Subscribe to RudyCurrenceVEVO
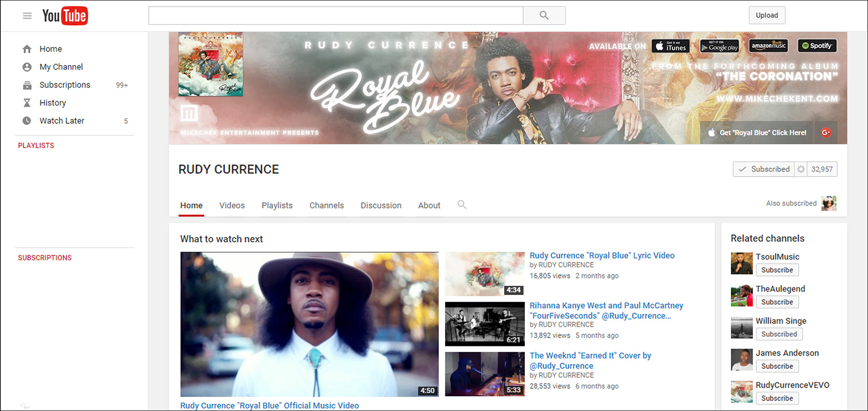This screenshot has height=411, width=868. point(777,398)
